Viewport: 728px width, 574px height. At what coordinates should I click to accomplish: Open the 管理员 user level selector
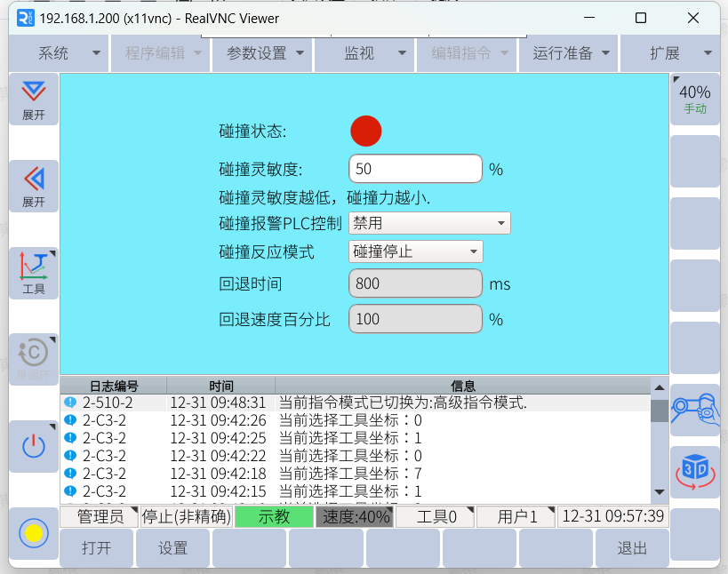99,517
